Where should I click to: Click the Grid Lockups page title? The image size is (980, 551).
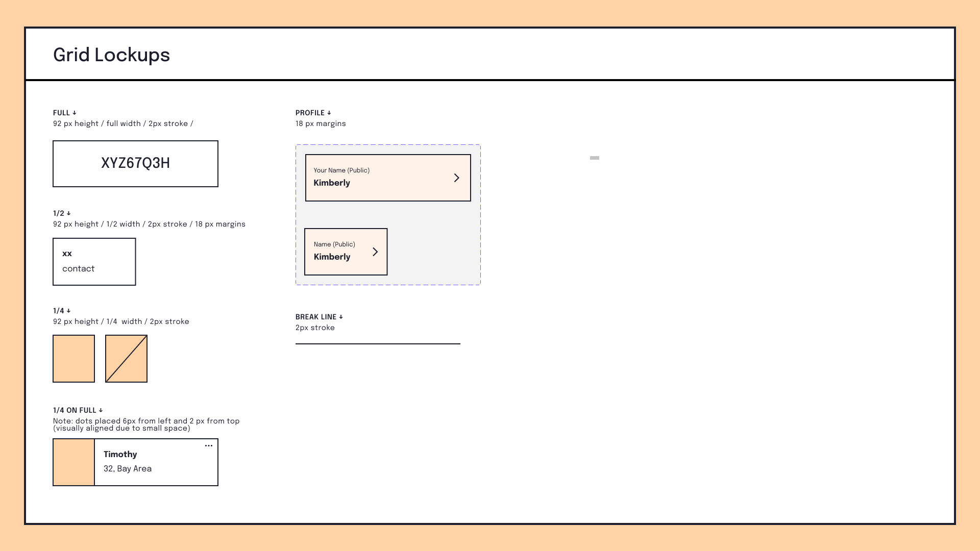(111, 55)
